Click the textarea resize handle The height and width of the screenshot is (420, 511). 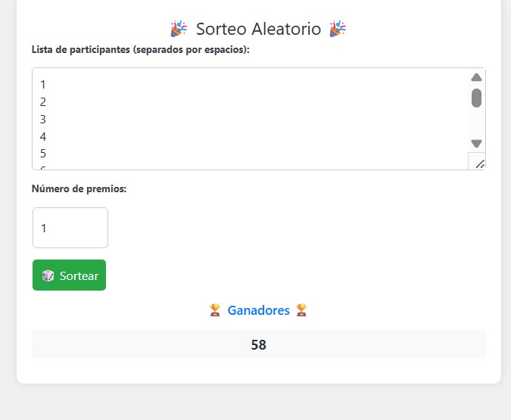click(478, 163)
